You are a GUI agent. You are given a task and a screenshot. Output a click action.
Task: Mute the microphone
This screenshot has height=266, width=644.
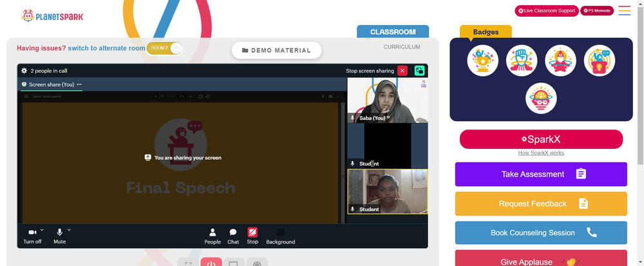(x=59, y=236)
